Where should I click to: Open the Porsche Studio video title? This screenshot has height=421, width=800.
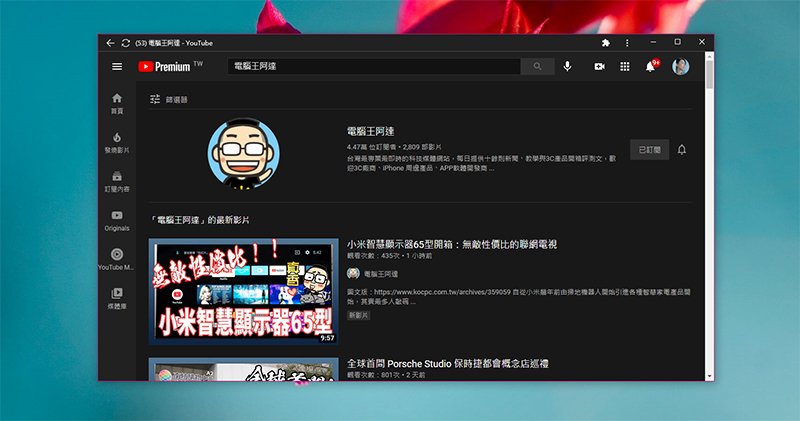[x=447, y=364]
